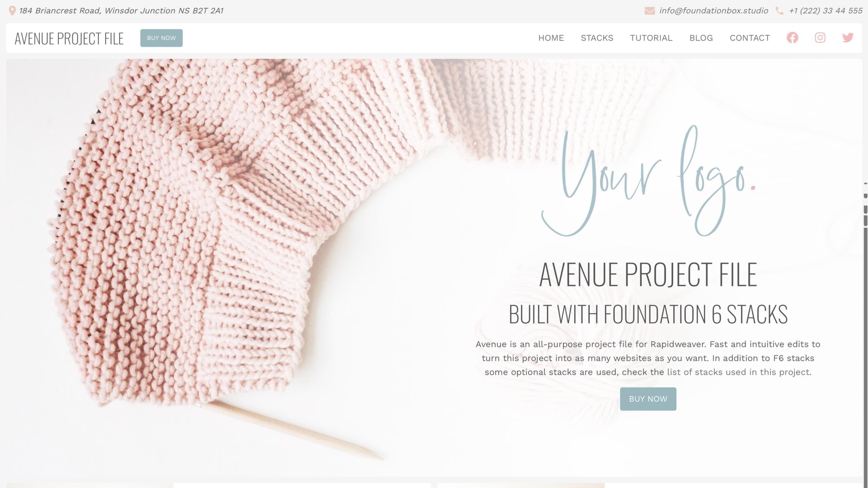
Task: Click the phone handset icon
Action: pyautogui.click(x=779, y=11)
